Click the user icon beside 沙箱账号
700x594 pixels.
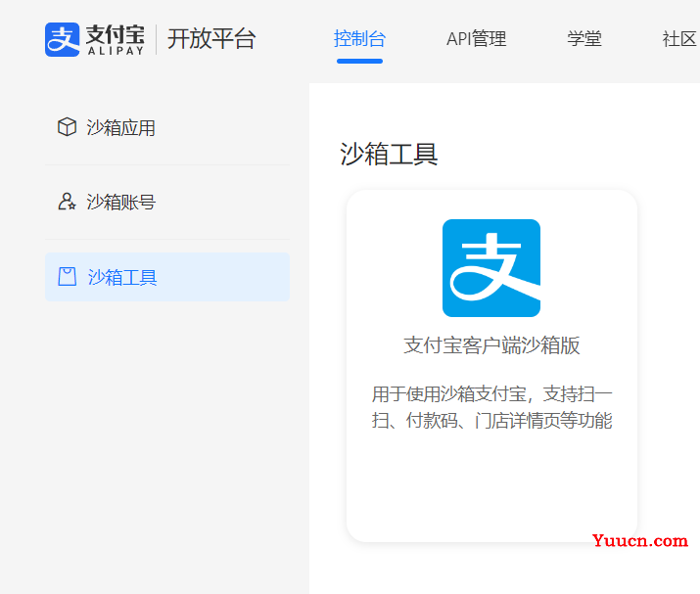[67, 202]
